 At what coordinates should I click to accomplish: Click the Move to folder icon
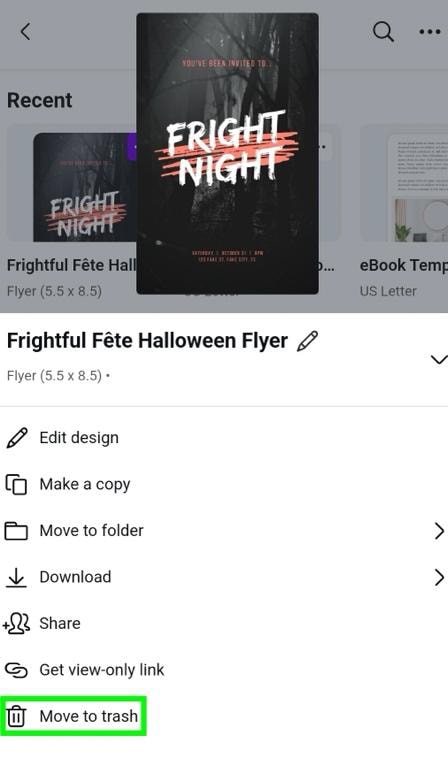(x=16, y=531)
